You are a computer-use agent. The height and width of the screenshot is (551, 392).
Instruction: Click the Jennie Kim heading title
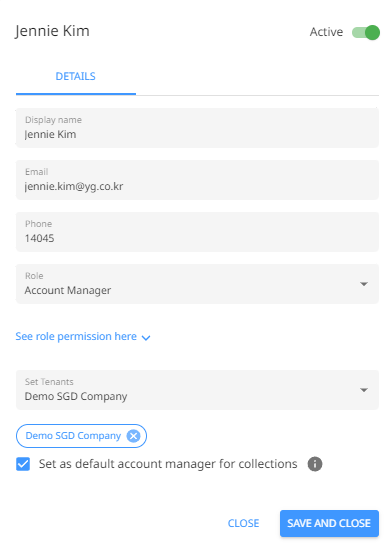coord(52,31)
